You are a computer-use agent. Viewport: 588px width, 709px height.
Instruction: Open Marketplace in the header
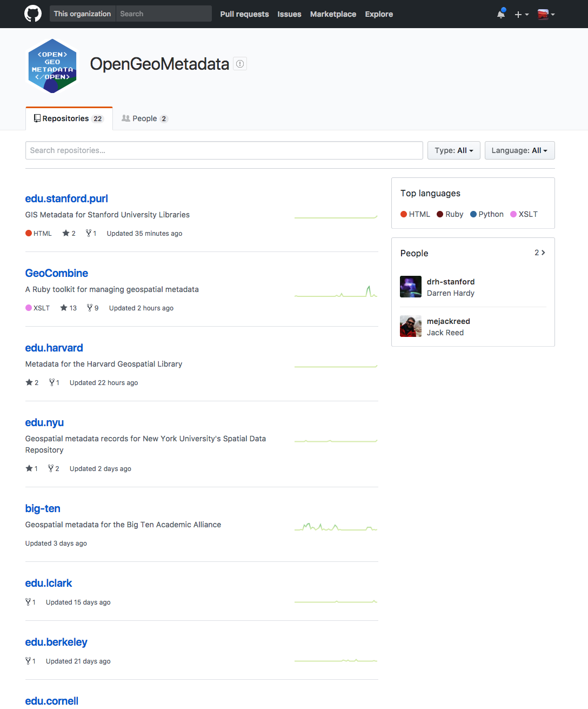coord(333,14)
